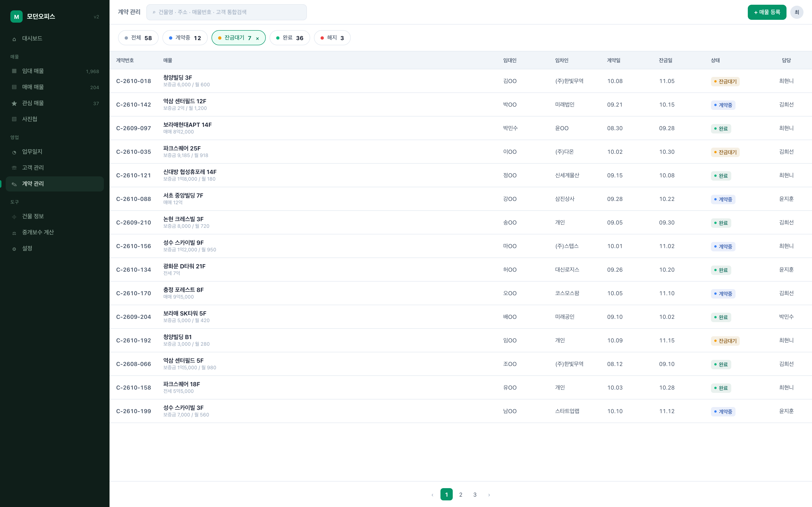This screenshot has width=812, height=507.
Task: Go to next page with right chevron
Action: 489,495
